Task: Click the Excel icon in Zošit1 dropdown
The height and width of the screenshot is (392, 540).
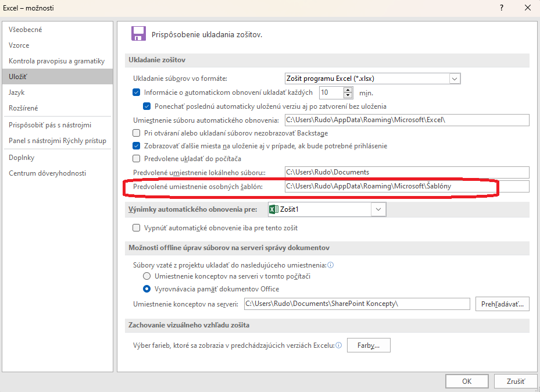Action: click(x=274, y=209)
